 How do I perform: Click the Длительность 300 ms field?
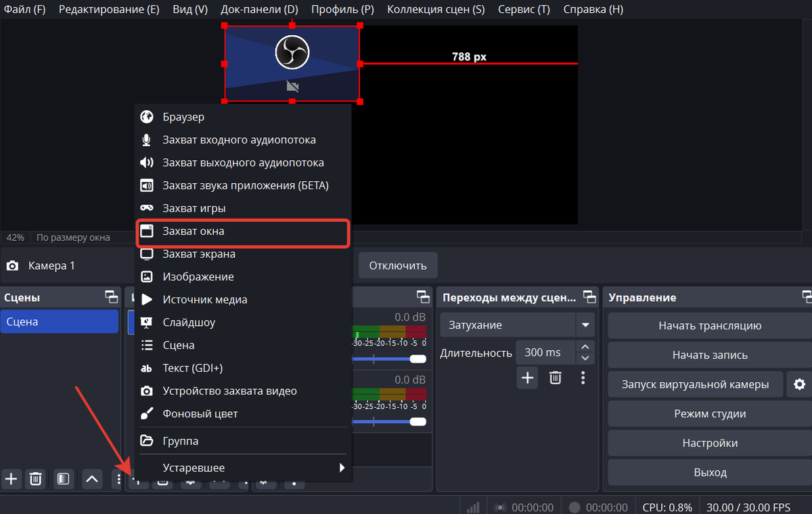click(x=545, y=352)
